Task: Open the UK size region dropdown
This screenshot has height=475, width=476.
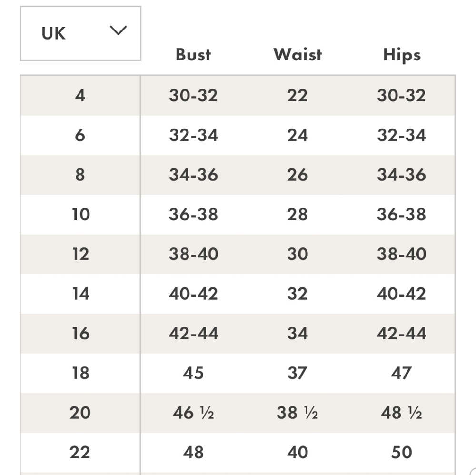Action: (80, 33)
